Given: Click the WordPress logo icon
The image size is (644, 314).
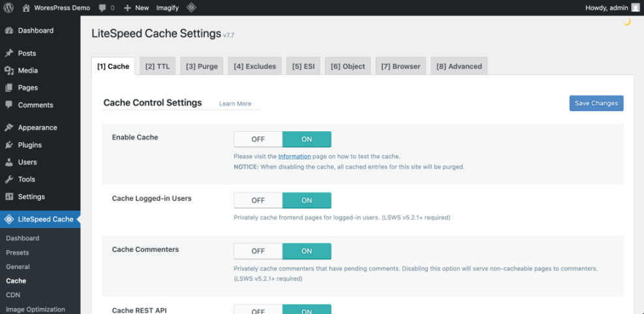Looking at the screenshot, I should (9, 7).
